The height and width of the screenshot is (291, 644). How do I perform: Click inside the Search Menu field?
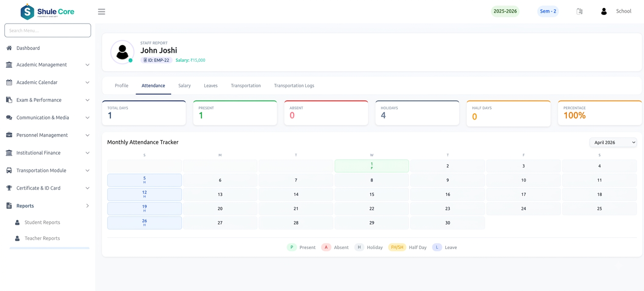pyautogui.click(x=47, y=30)
